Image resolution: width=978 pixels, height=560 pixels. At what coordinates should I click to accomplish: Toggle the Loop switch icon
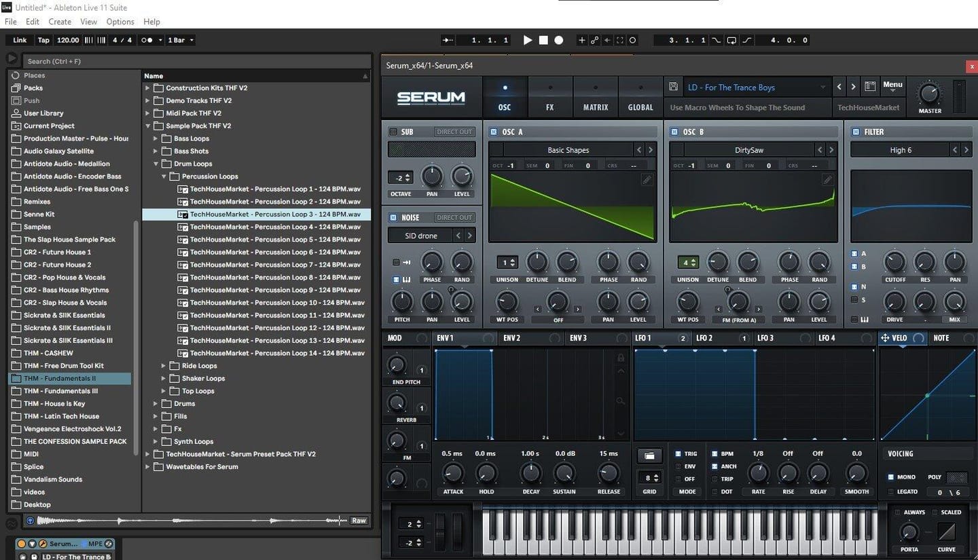[731, 40]
